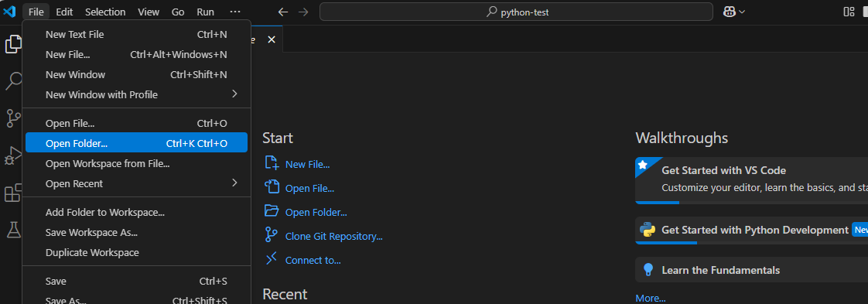Choose New File... from File menu
The width and height of the screenshot is (868, 304).
[136, 54]
